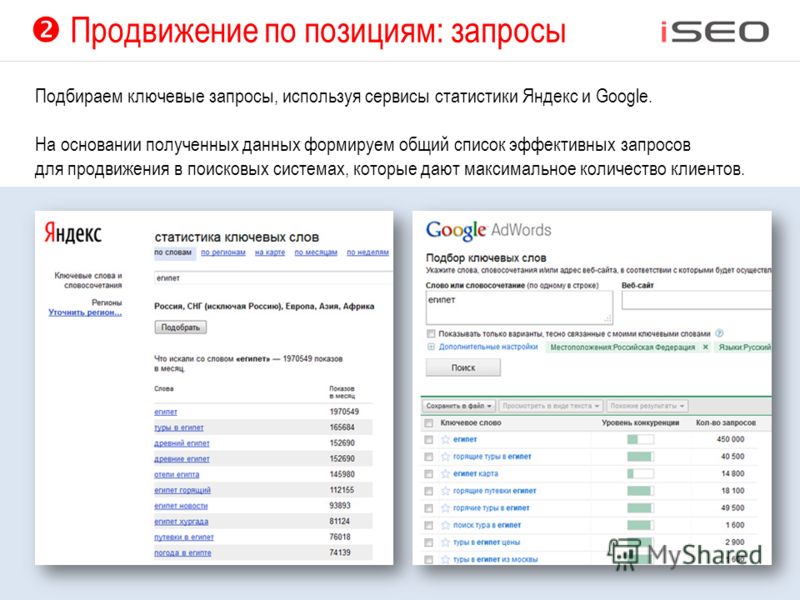The height and width of the screenshot is (600, 800).
Task: Check the 'горящие туры в египет' row checkbox
Action: pos(429,457)
